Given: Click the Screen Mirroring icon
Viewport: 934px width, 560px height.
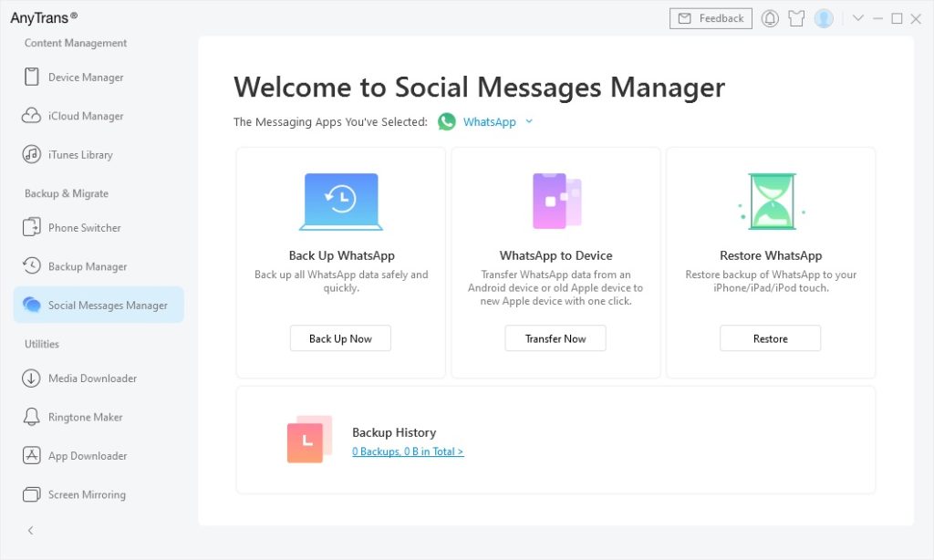Looking at the screenshot, I should [32, 494].
